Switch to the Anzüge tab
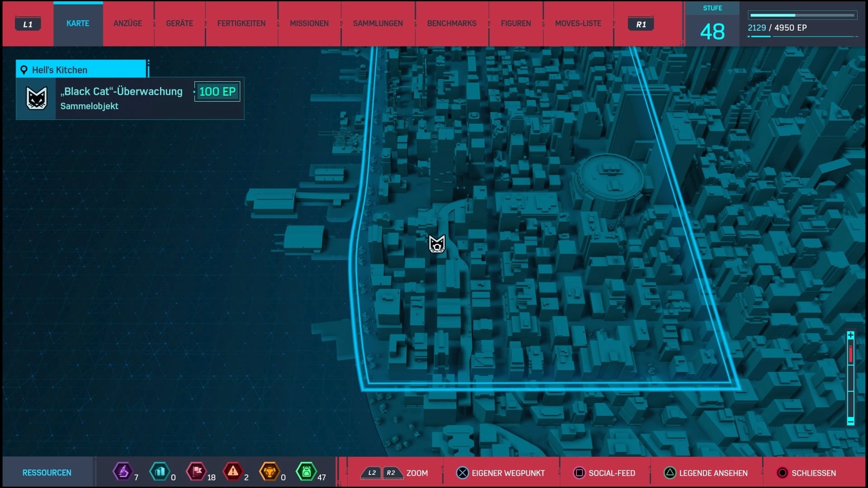Image resolution: width=868 pixels, height=488 pixels. (x=128, y=23)
